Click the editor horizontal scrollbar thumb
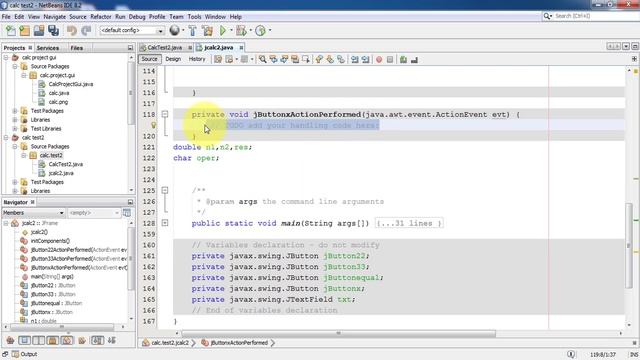The height and width of the screenshot is (360, 640). [x=338, y=333]
